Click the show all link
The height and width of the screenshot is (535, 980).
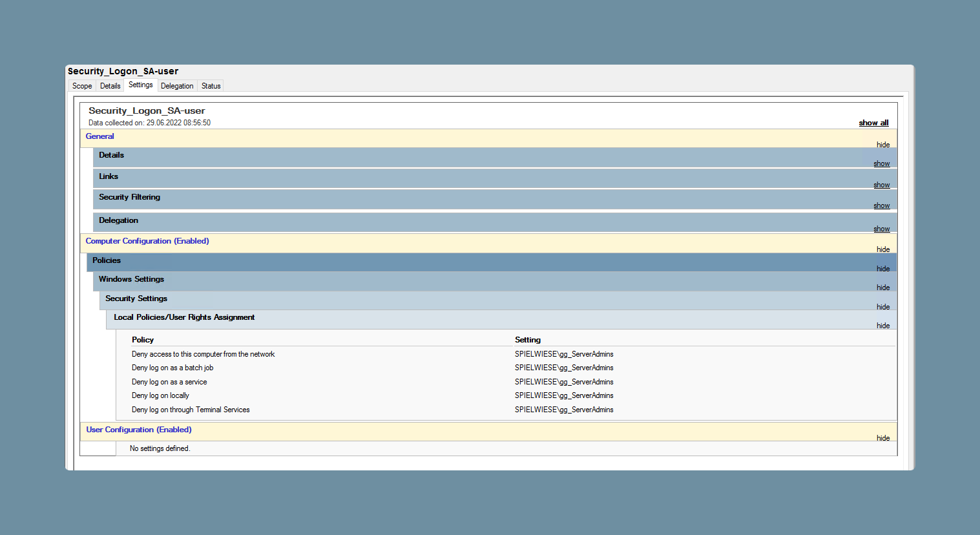click(873, 123)
